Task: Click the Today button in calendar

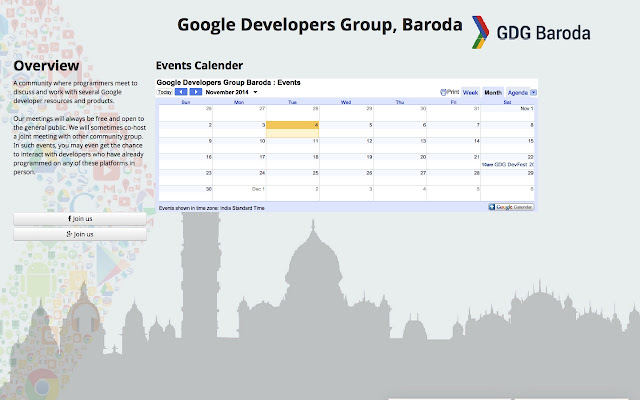Action: 164,92
